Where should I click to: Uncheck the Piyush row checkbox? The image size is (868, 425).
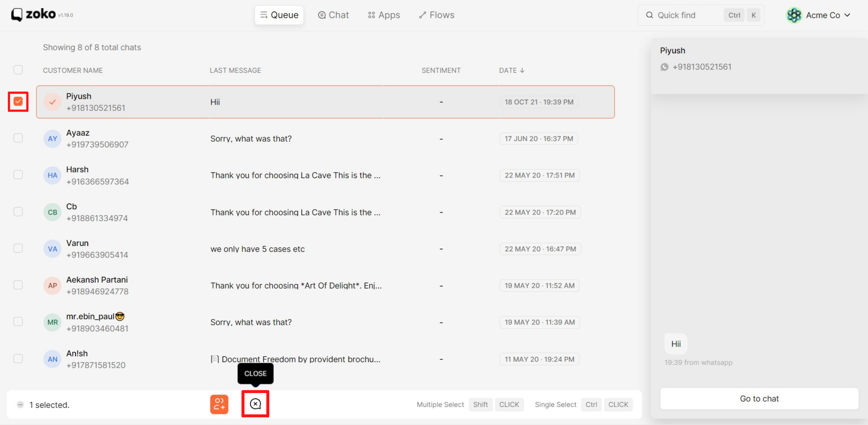click(x=18, y=101)
